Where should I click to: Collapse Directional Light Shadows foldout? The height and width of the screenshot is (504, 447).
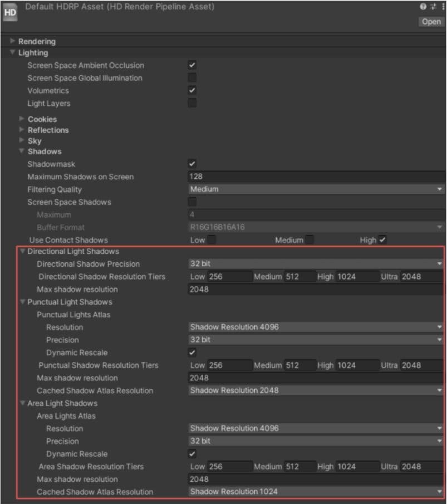[22, 251]
